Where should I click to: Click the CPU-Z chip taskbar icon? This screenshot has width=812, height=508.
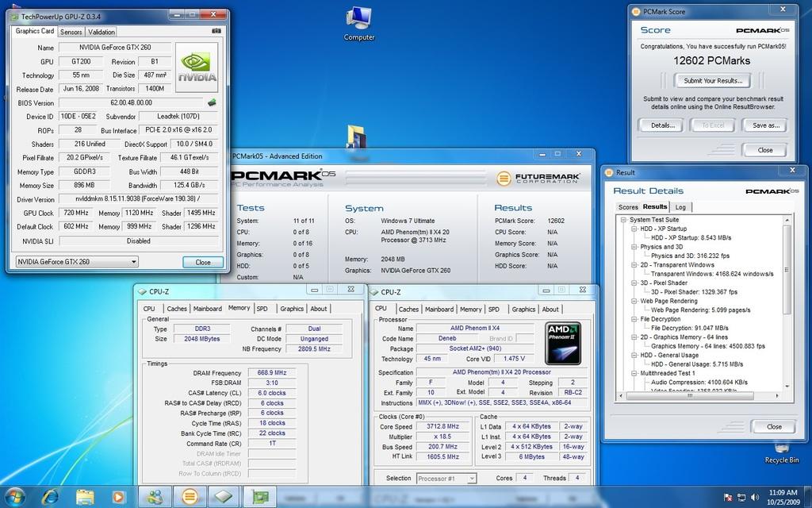pyautogui.click(x=224, y=497)
